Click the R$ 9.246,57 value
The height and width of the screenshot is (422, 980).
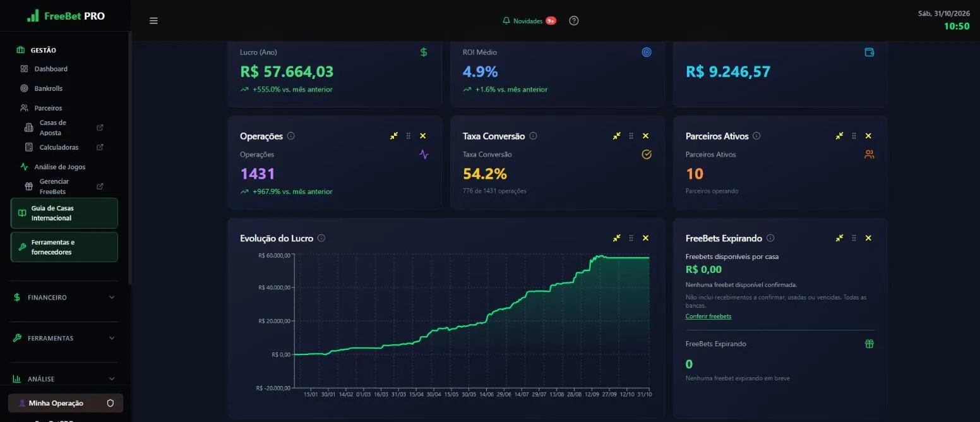(728, 71)
